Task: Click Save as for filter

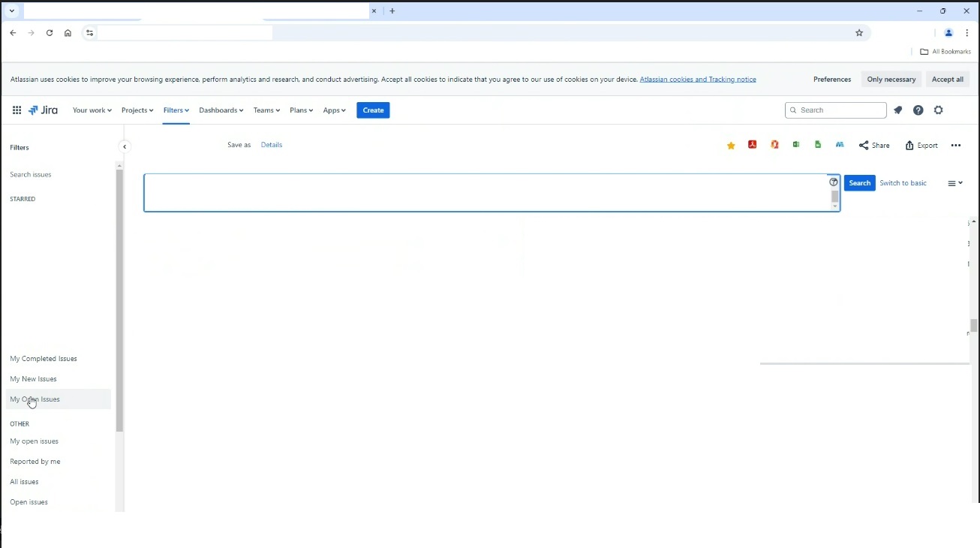Action: pos(239,145)
